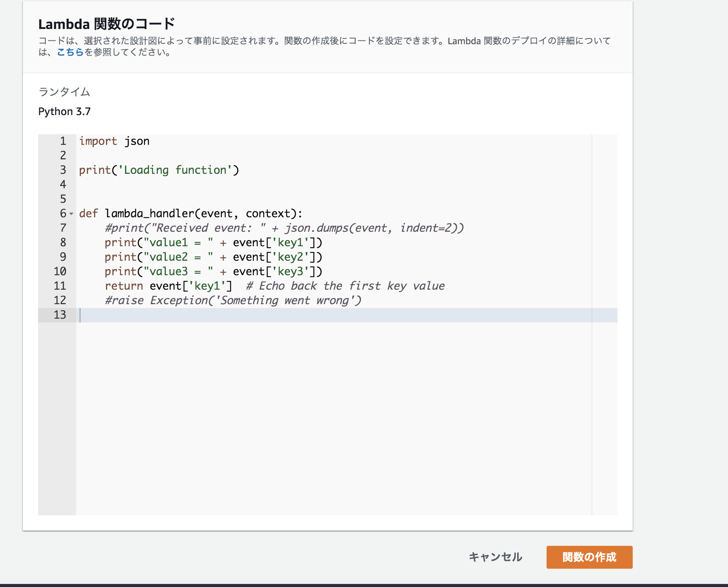The height and width of the screenshot is (587, 728).
Task: Collapse the lambda_handler code block fold arrow
Action: coord(72,214)
